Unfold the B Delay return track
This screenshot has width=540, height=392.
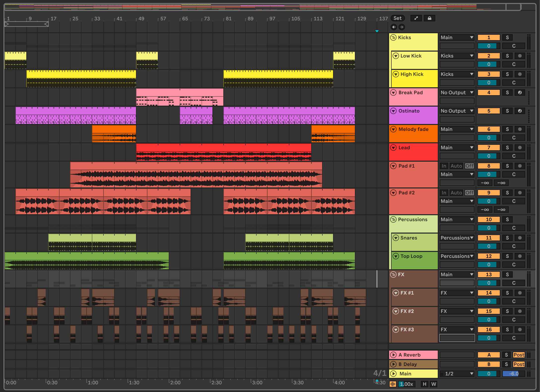393,364
